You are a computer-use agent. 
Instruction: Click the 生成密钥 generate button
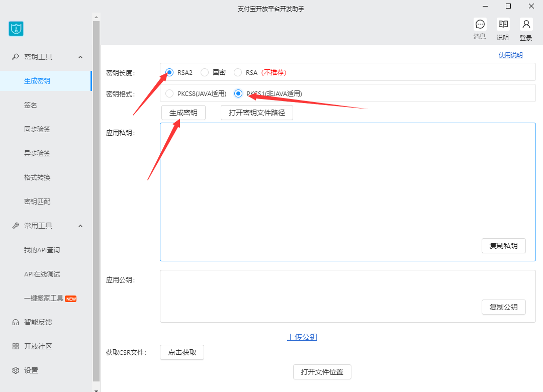click(184, 113)
